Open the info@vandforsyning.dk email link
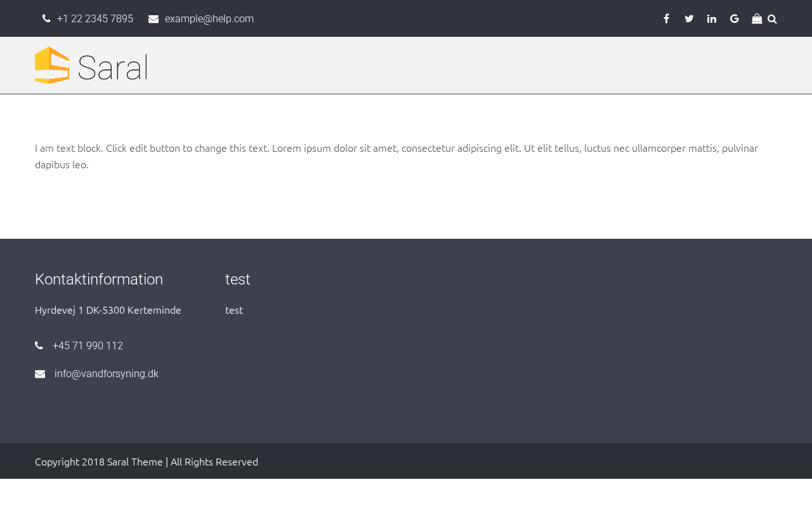This screenshot has height=508, width=812. click(x=107, y=374)
